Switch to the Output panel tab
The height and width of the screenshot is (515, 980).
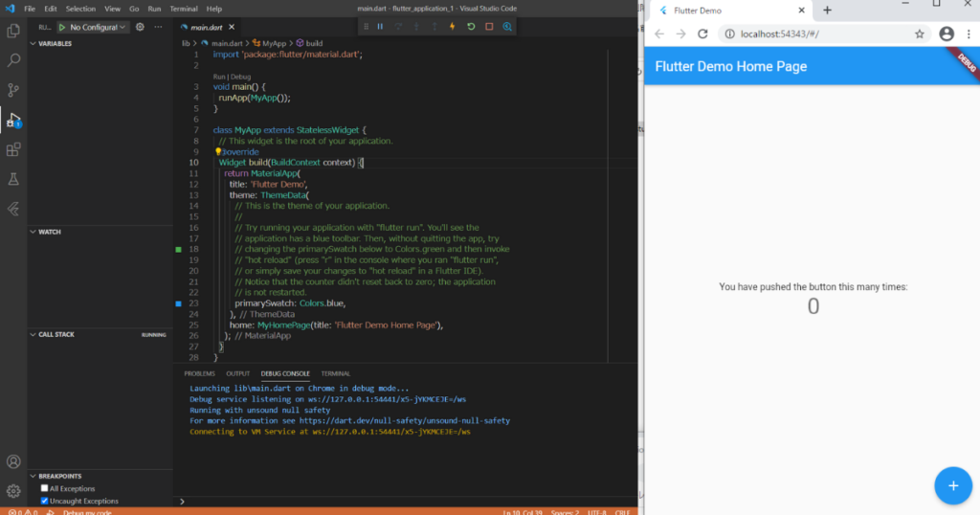coord(237,373)
